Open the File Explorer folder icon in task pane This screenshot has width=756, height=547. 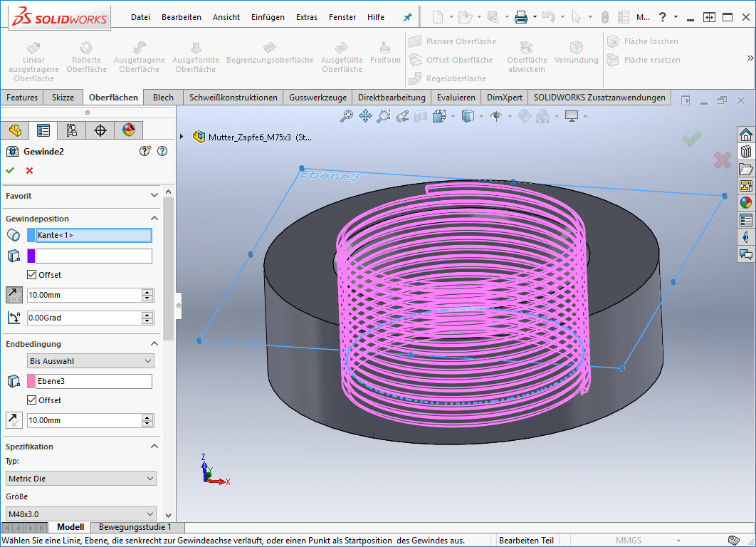[746, 169]
